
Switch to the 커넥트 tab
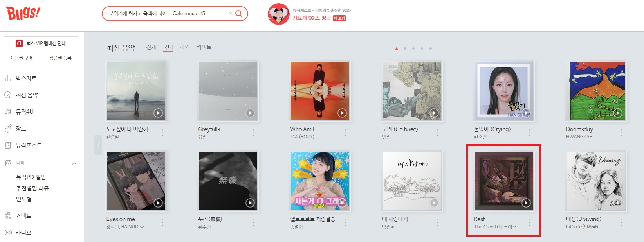point(204,47)
